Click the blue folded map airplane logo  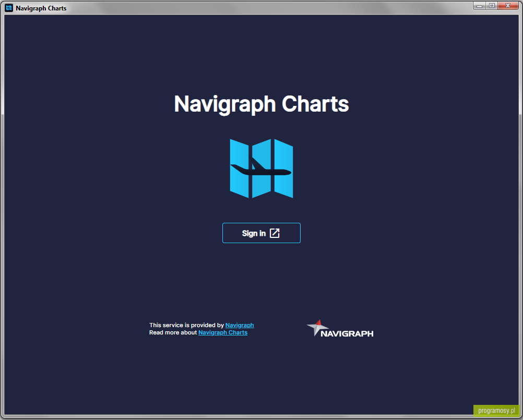pyautogui.click(x=261, y=169)
